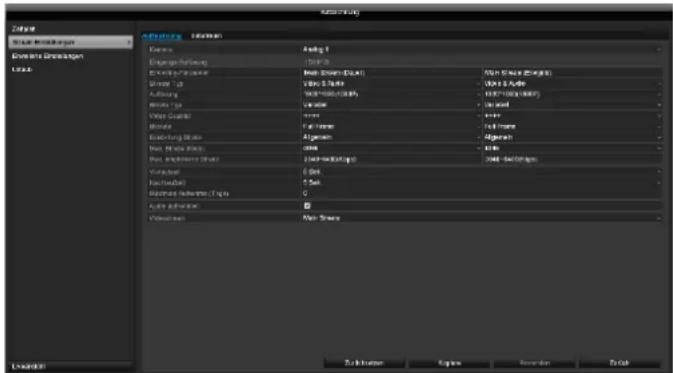Image resolution: width=673 pixels, height=373 pixels.
Task: Open the Auflösung dropdown in the Ereignis column
Action: tap(572, 94)
